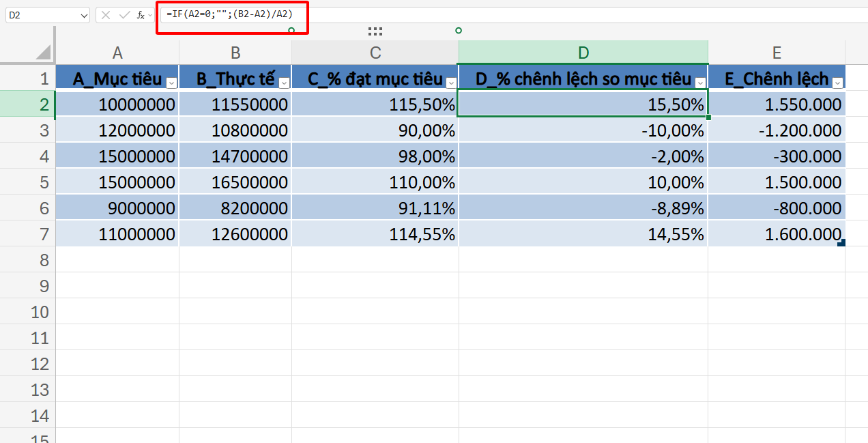Click the table resize handle at E7 corner
The width and height of the screenshot is (868, 443).
pos(841,242)
